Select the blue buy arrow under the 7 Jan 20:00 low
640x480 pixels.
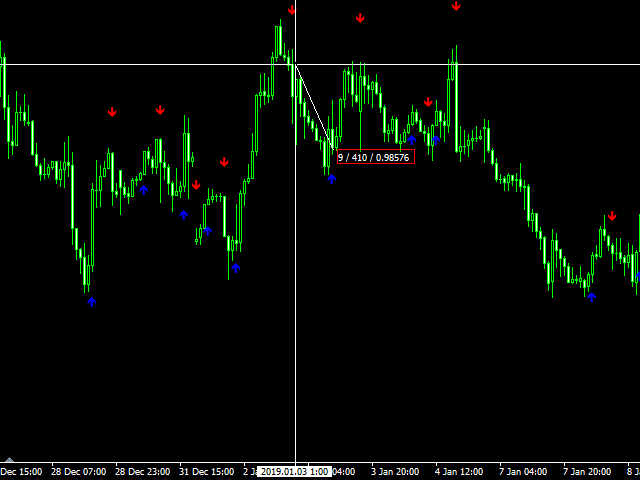(x=591, y=297)
